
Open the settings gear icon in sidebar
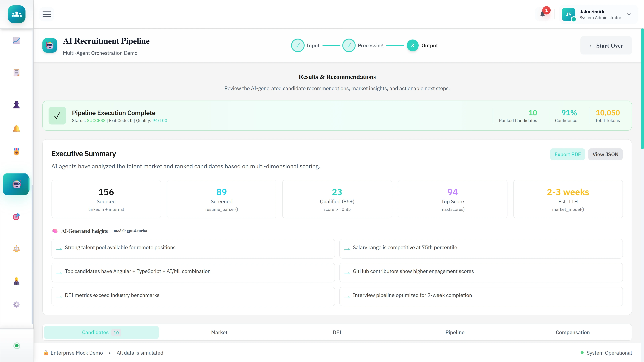(16, 304)
